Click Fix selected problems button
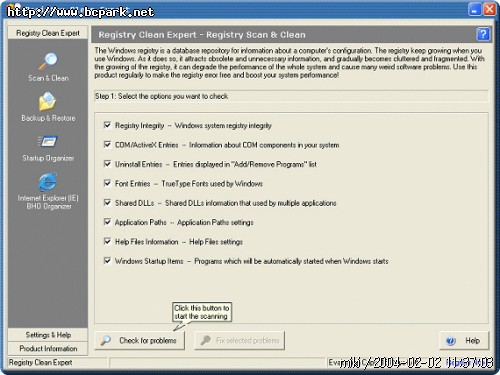Viewport: 500px width, 375px height. (x=240, y=340)
